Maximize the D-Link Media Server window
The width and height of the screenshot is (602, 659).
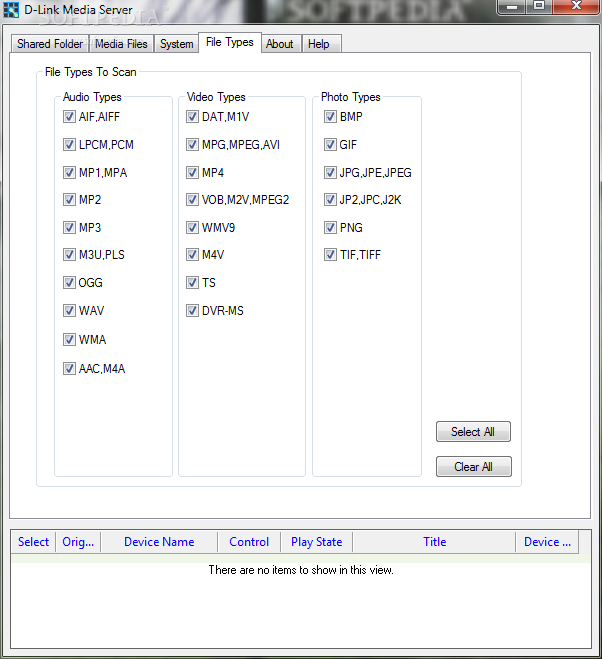(539, 6)
